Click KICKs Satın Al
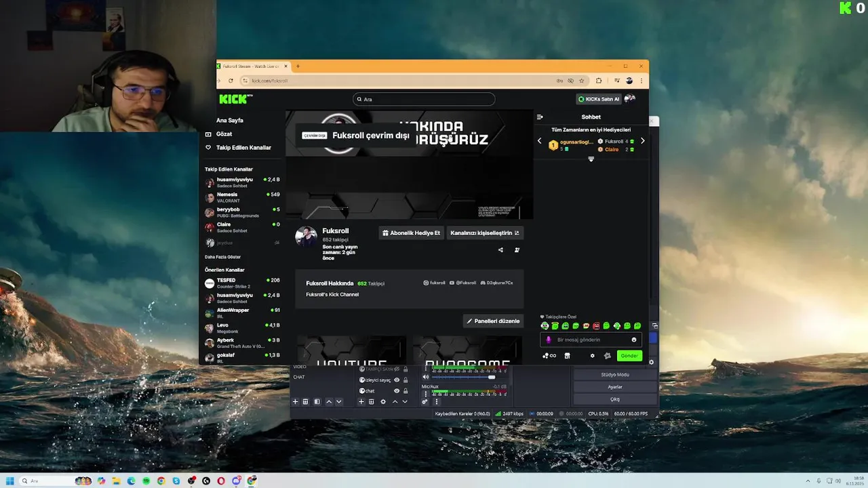The width and height of the screenshot is (868, 488). point(599,99)
